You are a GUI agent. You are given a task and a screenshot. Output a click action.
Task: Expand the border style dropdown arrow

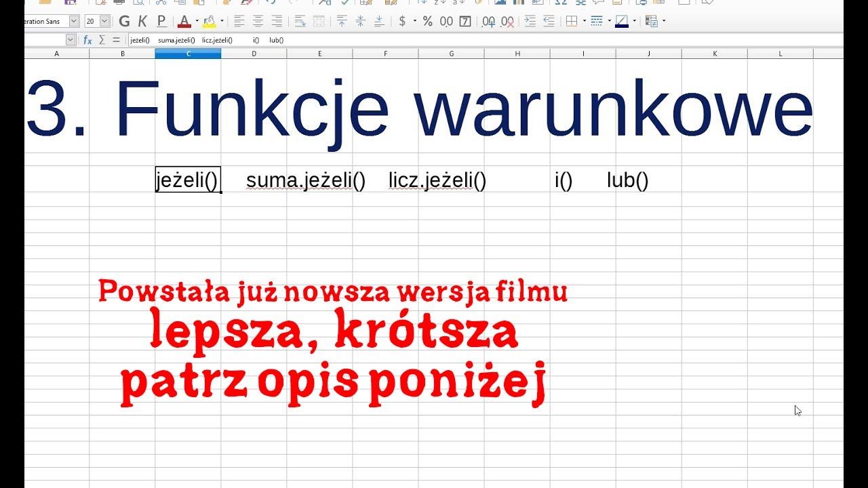[609, 21]
